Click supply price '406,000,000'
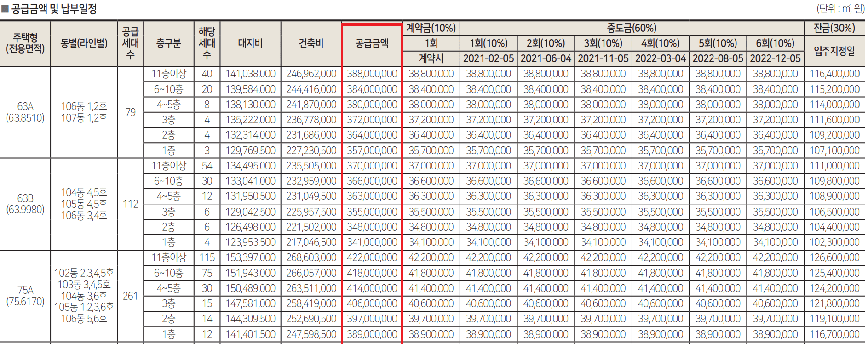The image size is (868, 344). click(372, 303)
